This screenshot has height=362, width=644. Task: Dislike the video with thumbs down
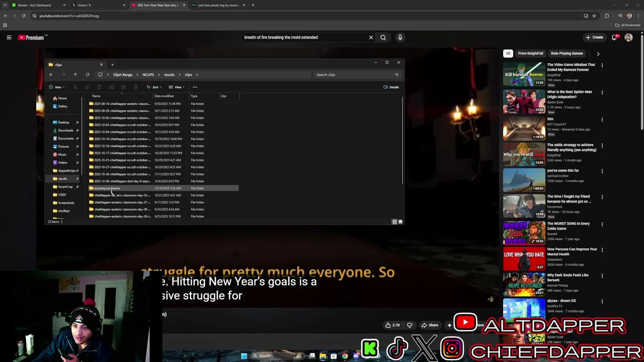(x=410, y=325)
